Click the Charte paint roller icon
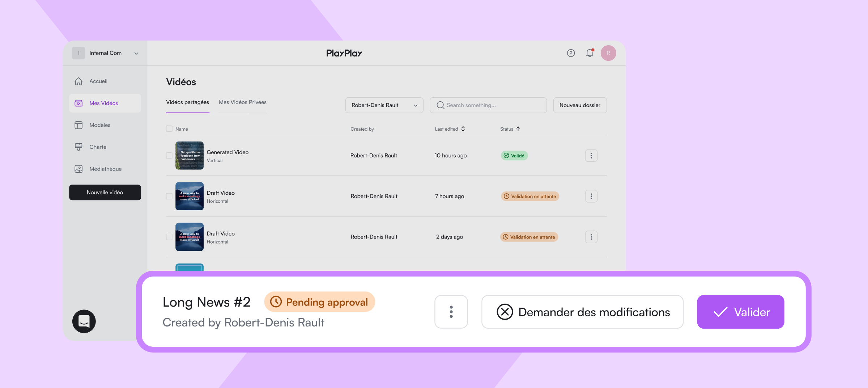The image size is (868, 388). click(x=78, y=147)
